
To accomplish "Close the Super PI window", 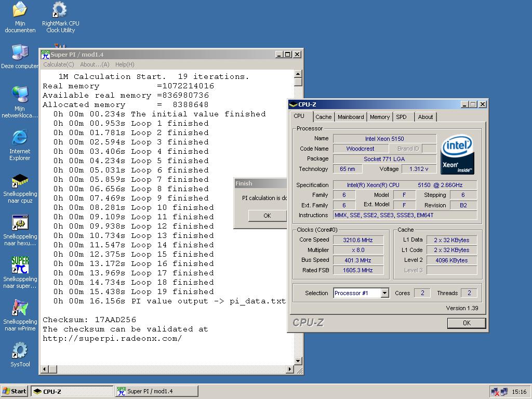I will 297,55.
